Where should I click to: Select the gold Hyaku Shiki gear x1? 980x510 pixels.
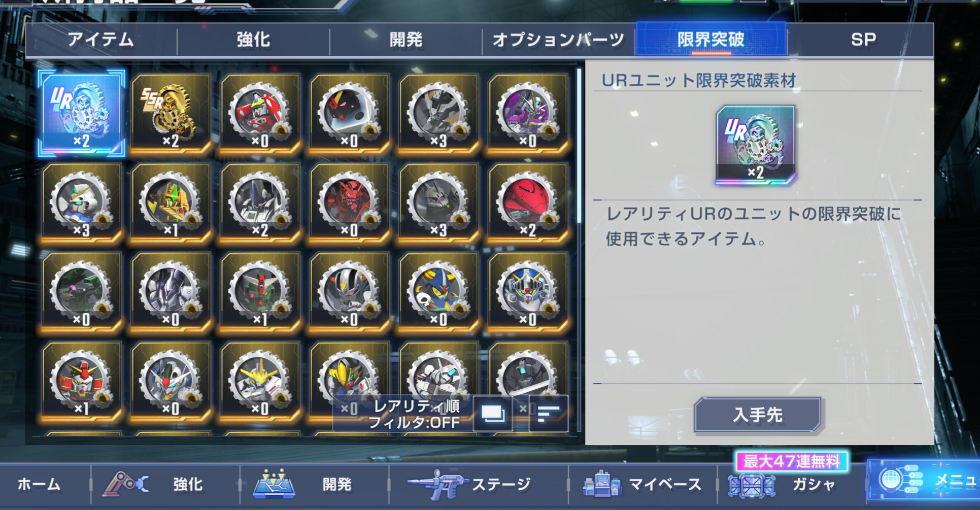(171, 202)
